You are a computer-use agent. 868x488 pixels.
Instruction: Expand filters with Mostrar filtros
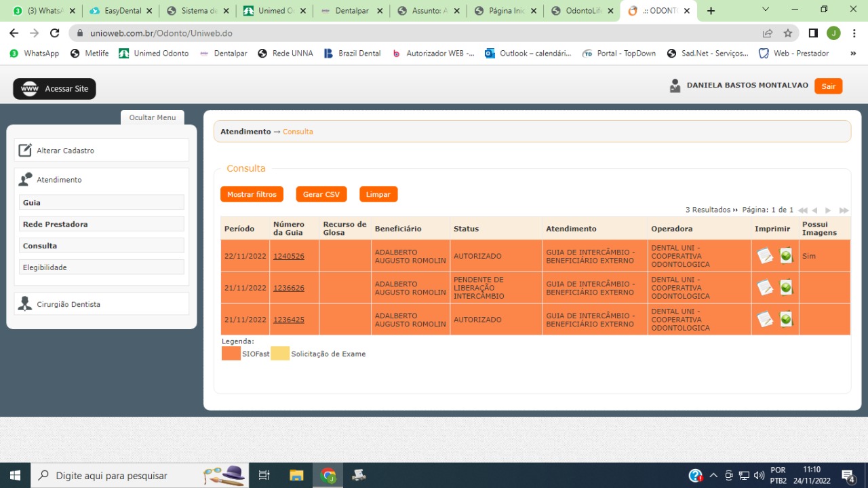click(x=252, y=195)
